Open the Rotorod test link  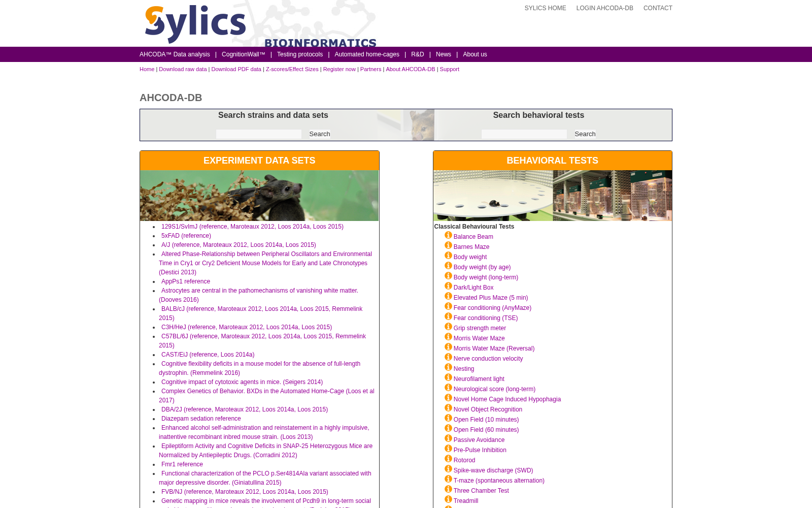464,460
